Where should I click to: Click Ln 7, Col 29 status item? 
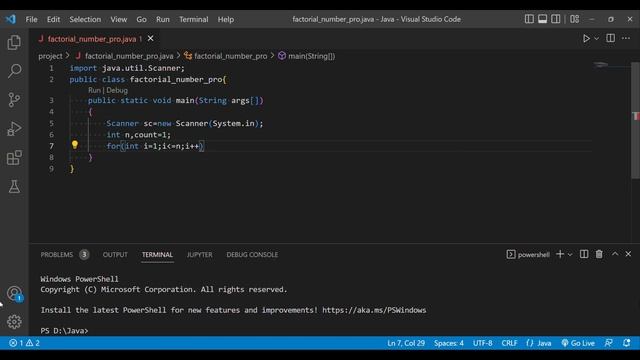pos(406,343)
